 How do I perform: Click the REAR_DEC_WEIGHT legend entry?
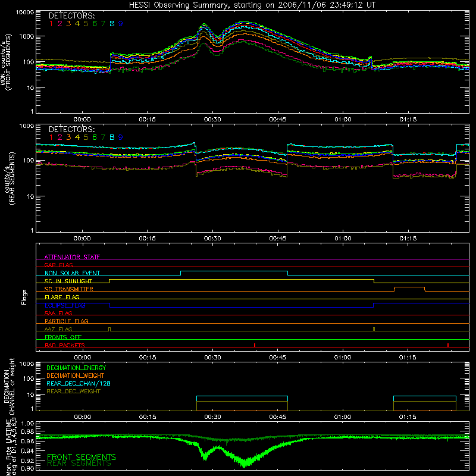pyautogui.click(x=73, y=392)
